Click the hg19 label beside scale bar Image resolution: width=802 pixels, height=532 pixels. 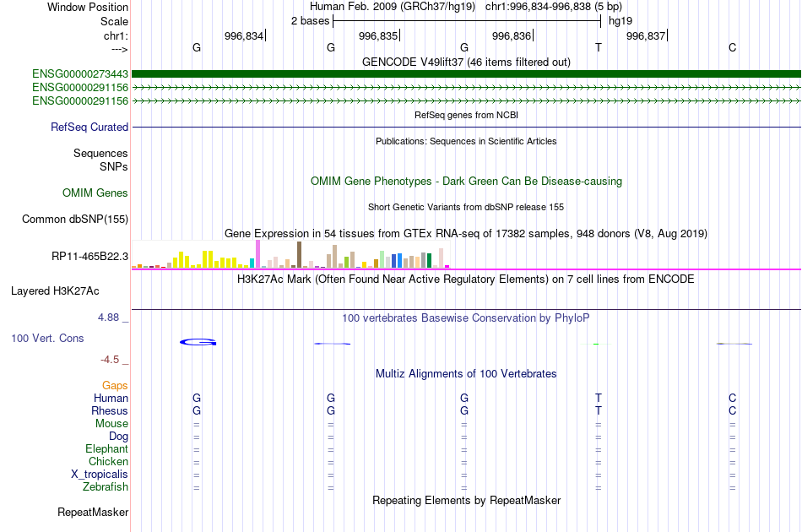click(620, 21)
